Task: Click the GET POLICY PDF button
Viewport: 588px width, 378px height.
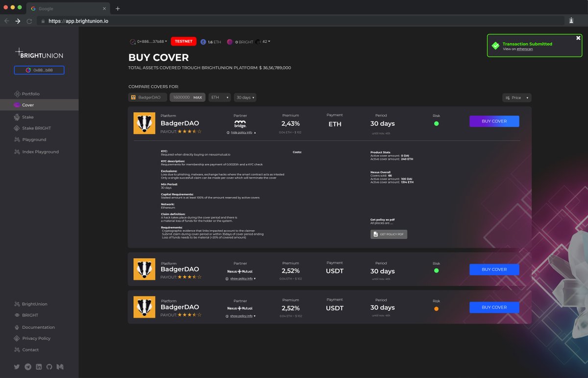Action: 389,235
